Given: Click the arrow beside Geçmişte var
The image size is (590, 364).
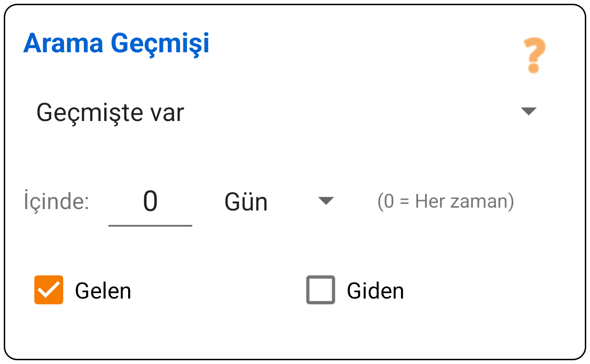Looking at the screenshot, I should pyautogui.click(x=529, y=111).
